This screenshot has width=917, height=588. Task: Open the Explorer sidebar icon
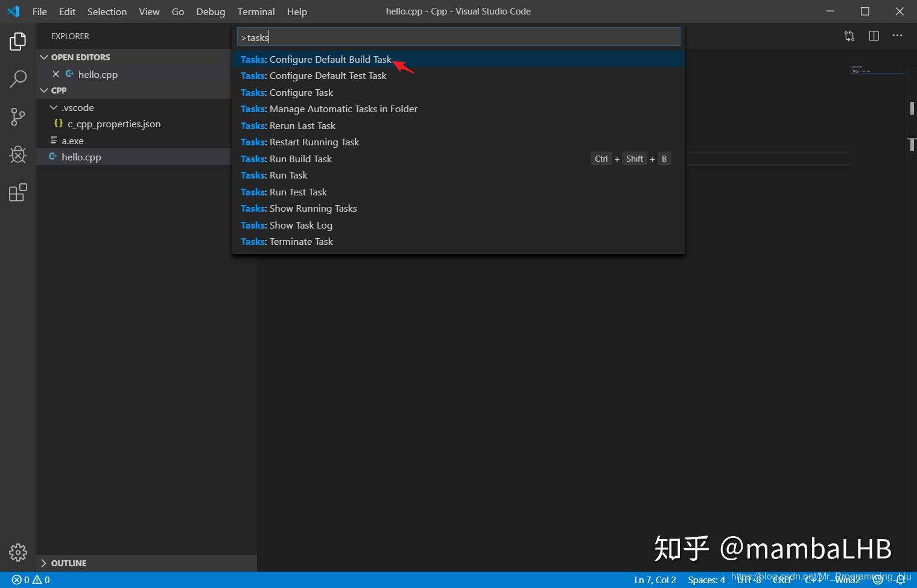[17, 41]
